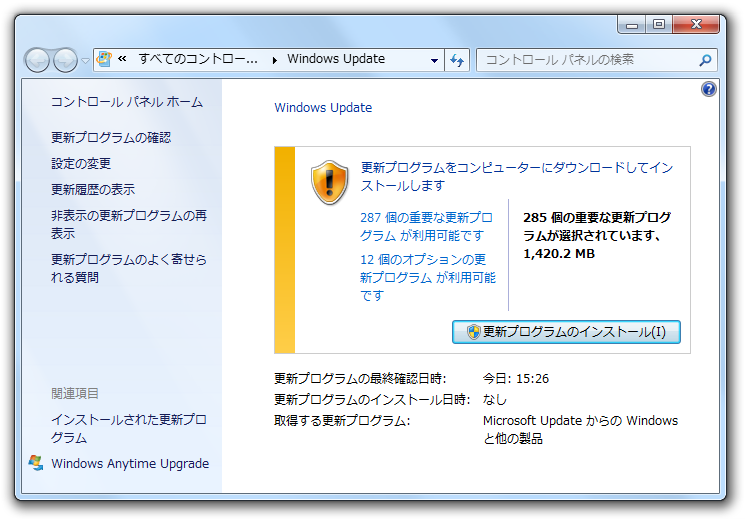The width and height of the screenshot is (745, 519).
Task: Open the recent pages dropdown arrow
Action: 85,61
